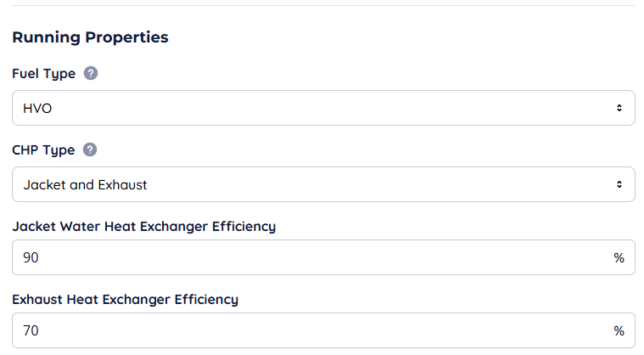Click the percent sign in the Jacket Water field

(619, 257)
